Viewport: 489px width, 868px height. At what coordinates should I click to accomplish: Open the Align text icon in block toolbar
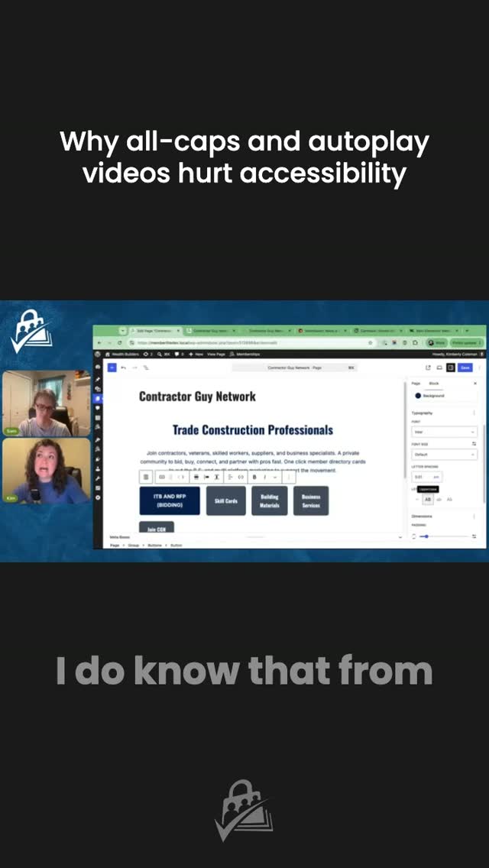[x=230, y=477]
